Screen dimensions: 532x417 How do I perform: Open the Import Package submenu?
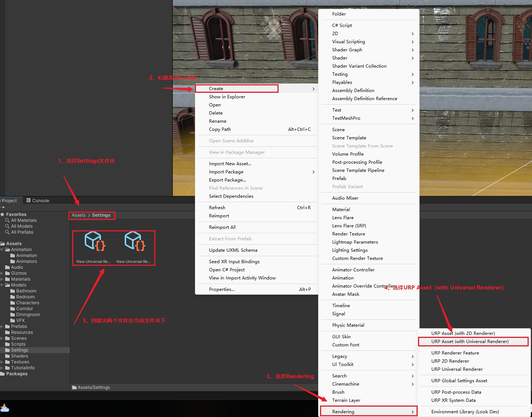point(256,172)
